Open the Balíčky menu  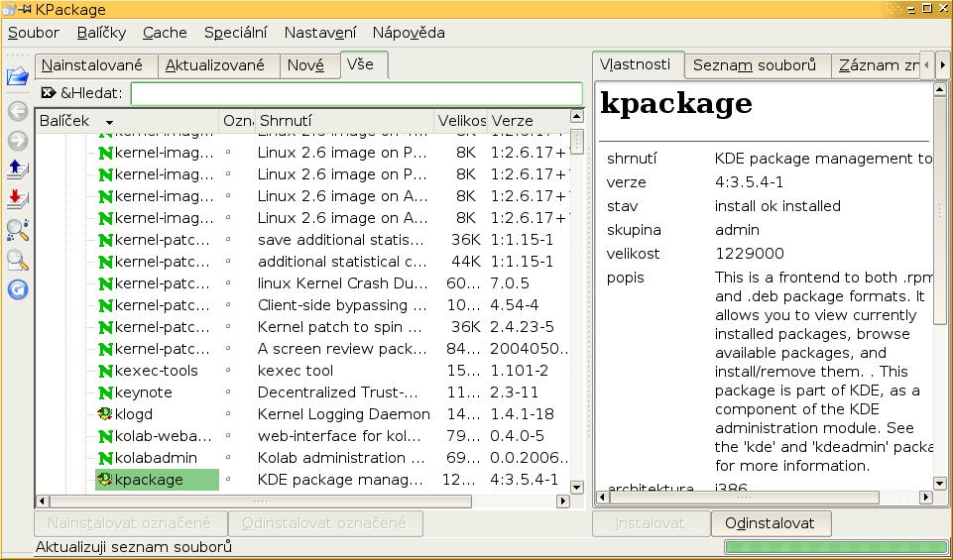tap(101, 33)
